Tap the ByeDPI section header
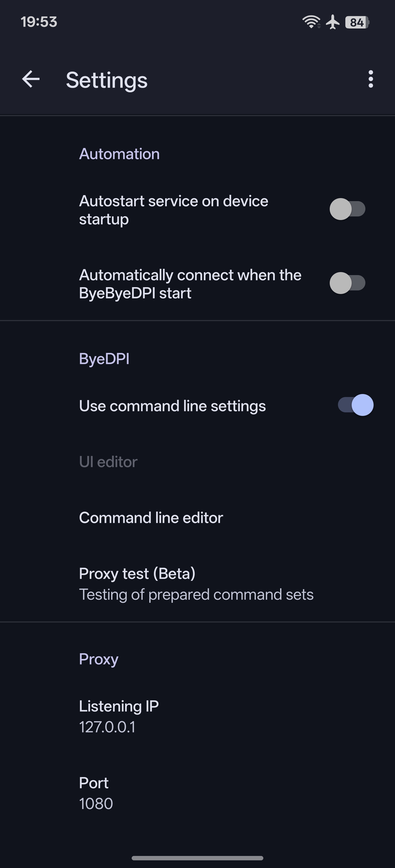 click(104, 359)
